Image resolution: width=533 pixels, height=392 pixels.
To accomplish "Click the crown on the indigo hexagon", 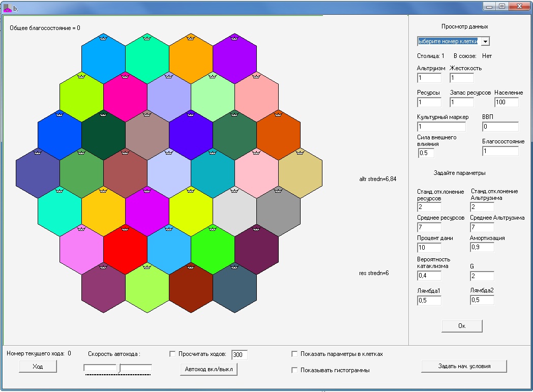I will (x=191, y=114).
